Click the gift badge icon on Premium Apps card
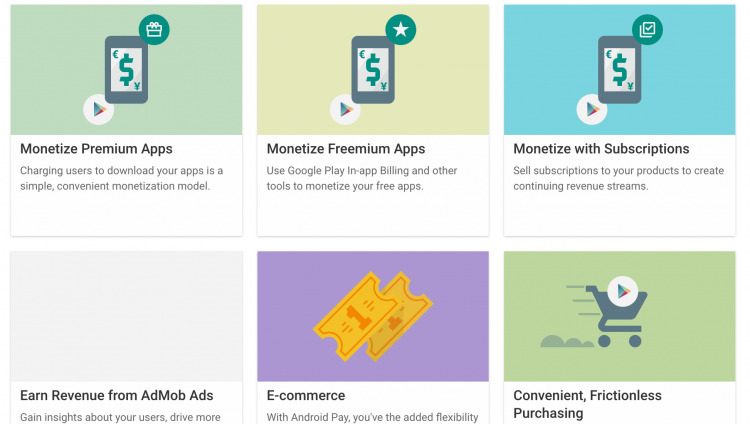 click(x=154, y=30)
